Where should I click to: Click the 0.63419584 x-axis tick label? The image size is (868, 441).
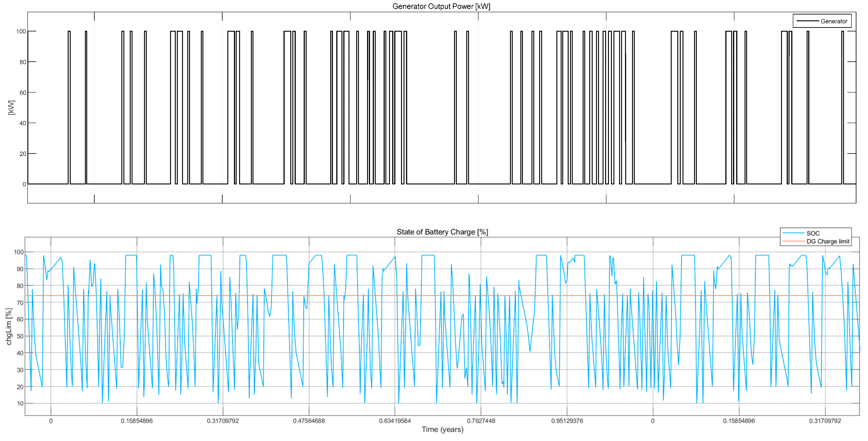(395, 421)
